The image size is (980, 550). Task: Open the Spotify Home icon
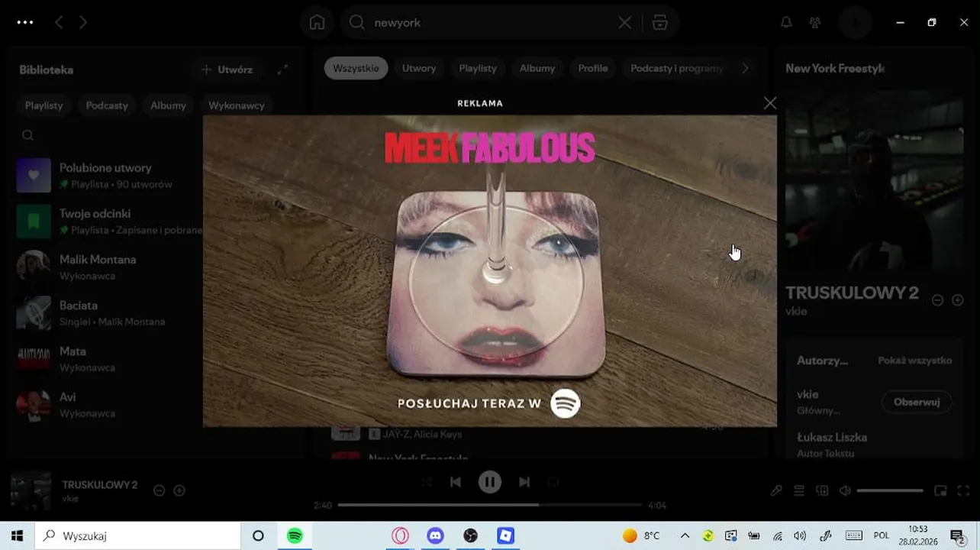click(317, 23)
